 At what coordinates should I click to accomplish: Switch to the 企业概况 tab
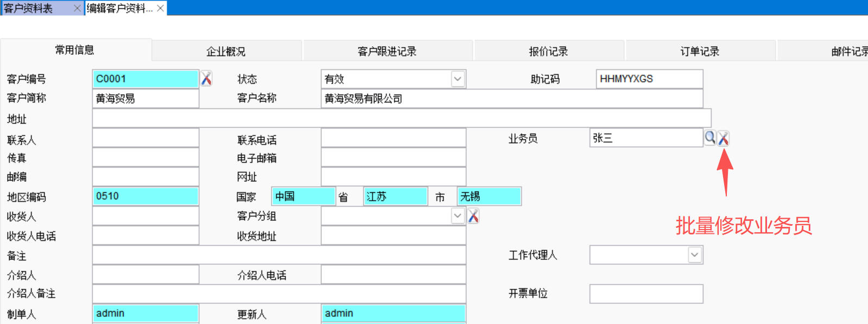[226, 52]
